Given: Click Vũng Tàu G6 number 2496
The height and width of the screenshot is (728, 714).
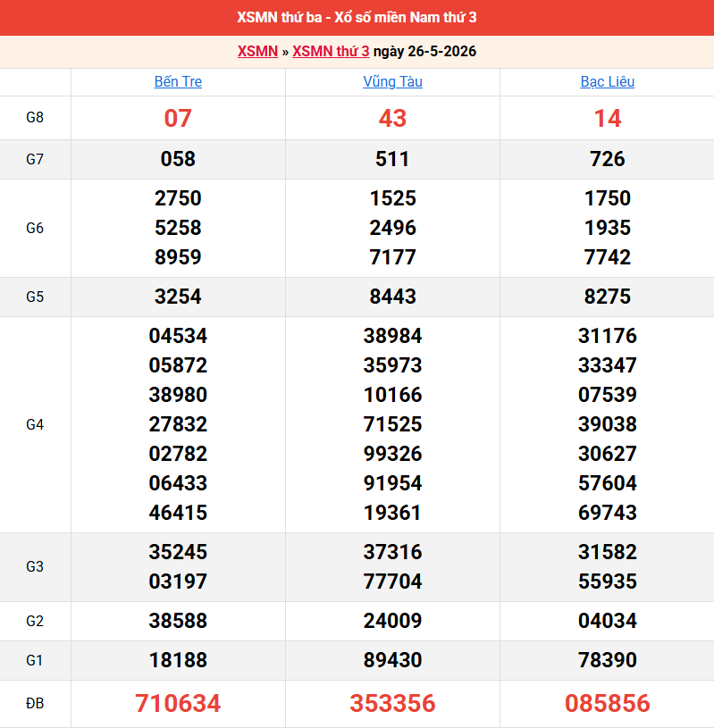Looking at the screenshot, I should (392, 228).
